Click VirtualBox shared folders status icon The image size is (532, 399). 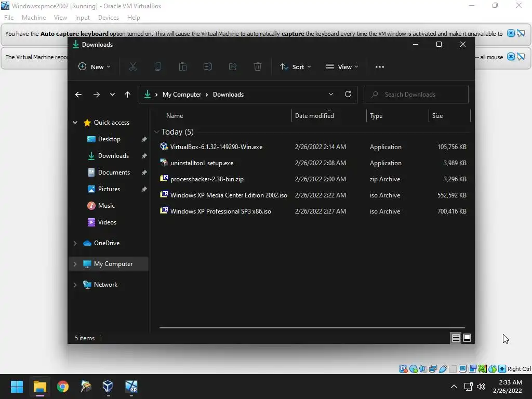pyautogui.click(x=453, y=369)
